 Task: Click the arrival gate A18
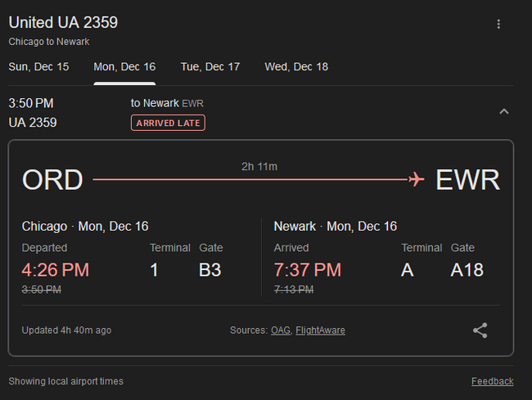(x=467, y=270)
